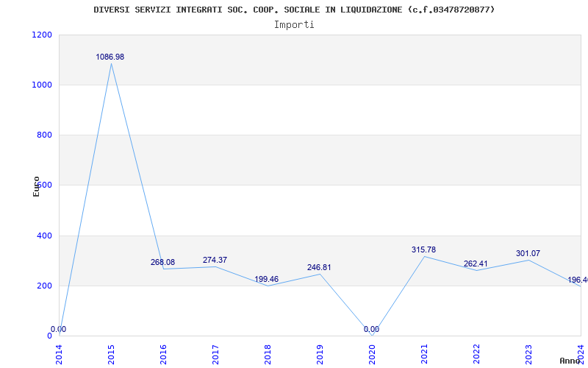Click the Importi subtitle
Image resolution: width=588 pixels, height=368 pixels.
click(294, 25)
